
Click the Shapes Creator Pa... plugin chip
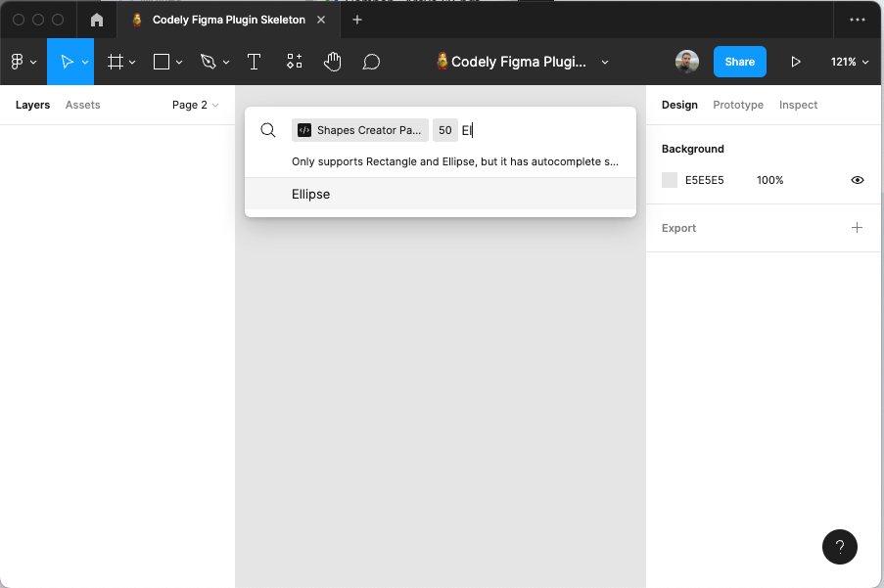point(360,130)
